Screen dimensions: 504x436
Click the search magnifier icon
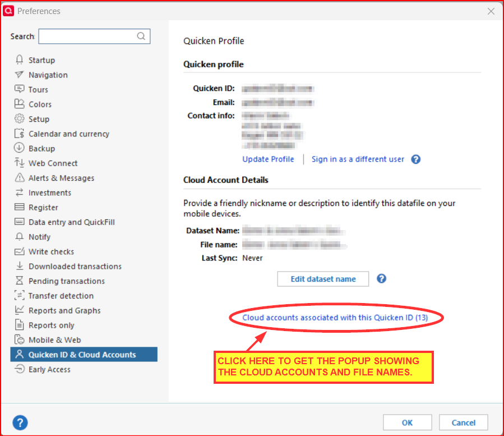click(141, 36)
